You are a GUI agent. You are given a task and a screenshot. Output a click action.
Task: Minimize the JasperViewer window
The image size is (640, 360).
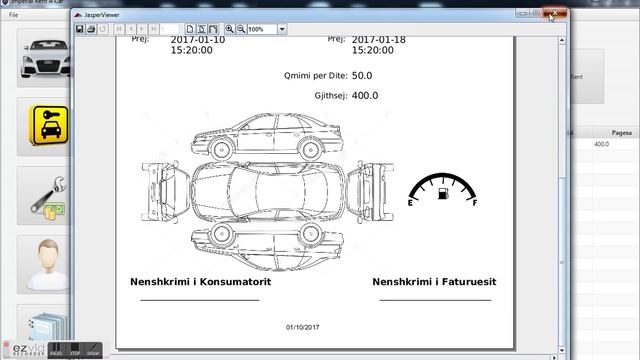523,13
